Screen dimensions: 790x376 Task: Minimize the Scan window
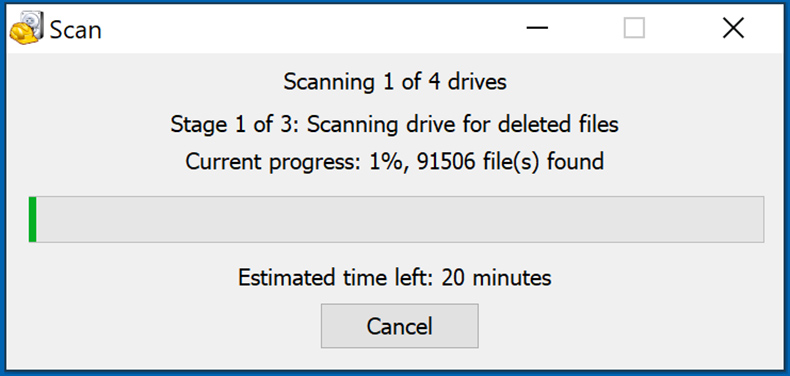pyautogui.click(x=537, y=28)
